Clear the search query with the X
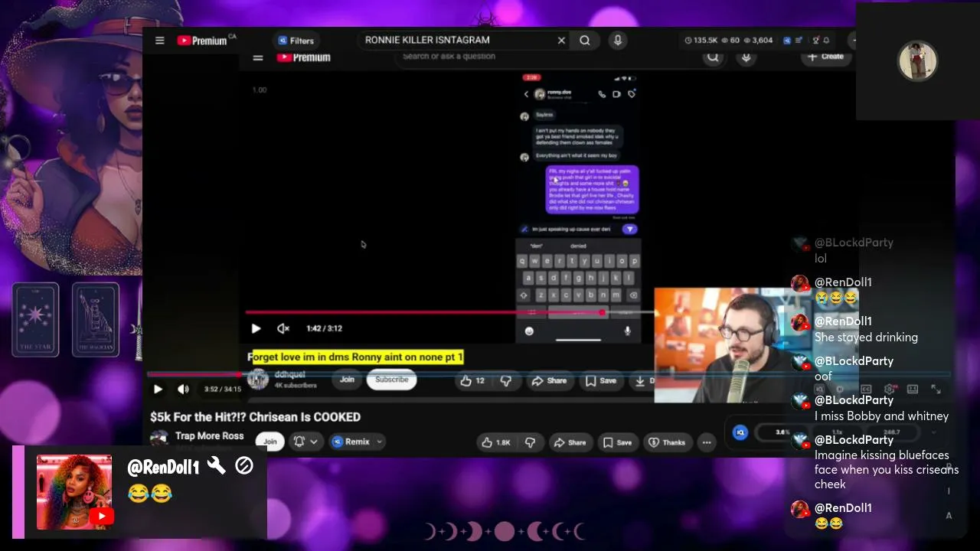The width and height of the screenshot is (980, 551). (x=561, y=41)
